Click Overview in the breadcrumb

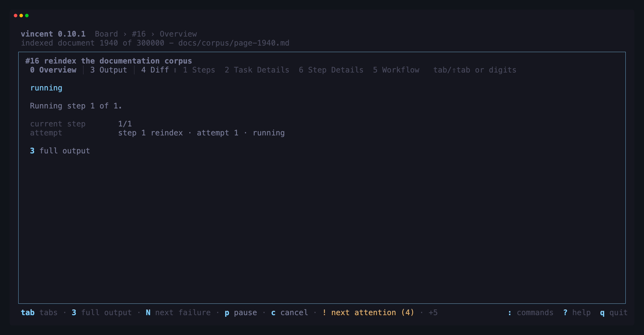(178, 34)
